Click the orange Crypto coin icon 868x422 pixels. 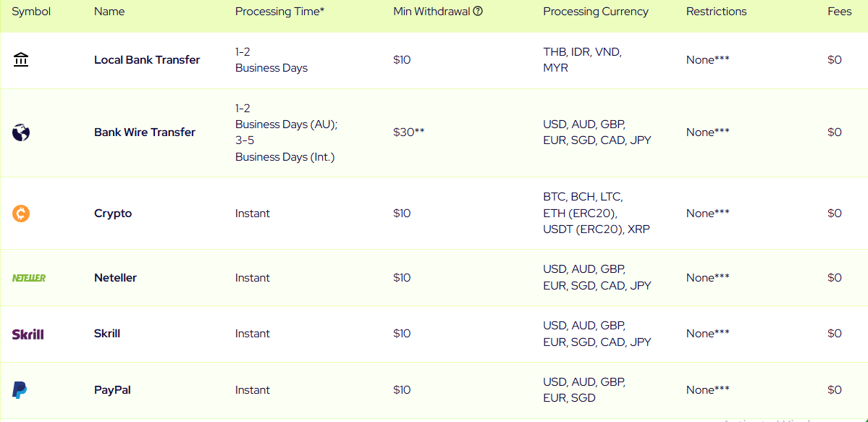pos(21,214)
